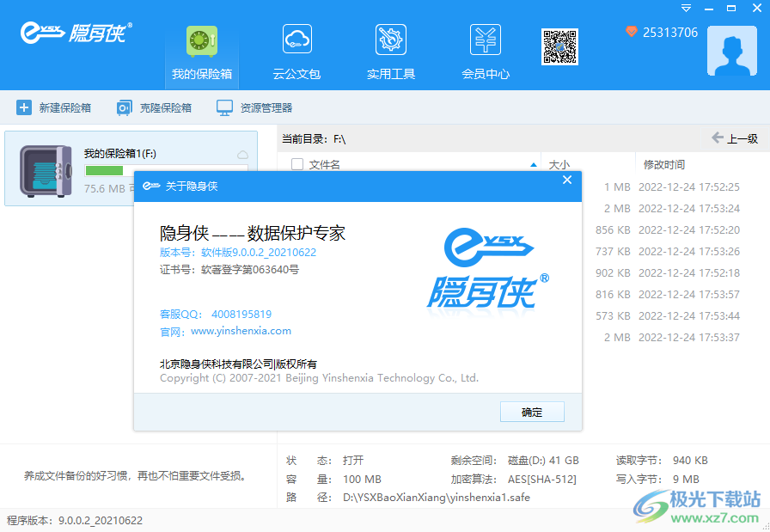Open the 实用工具 (Utility Tools) panel icon
Viewport: 770px width, 532px height.
click(x=389, y=40)
